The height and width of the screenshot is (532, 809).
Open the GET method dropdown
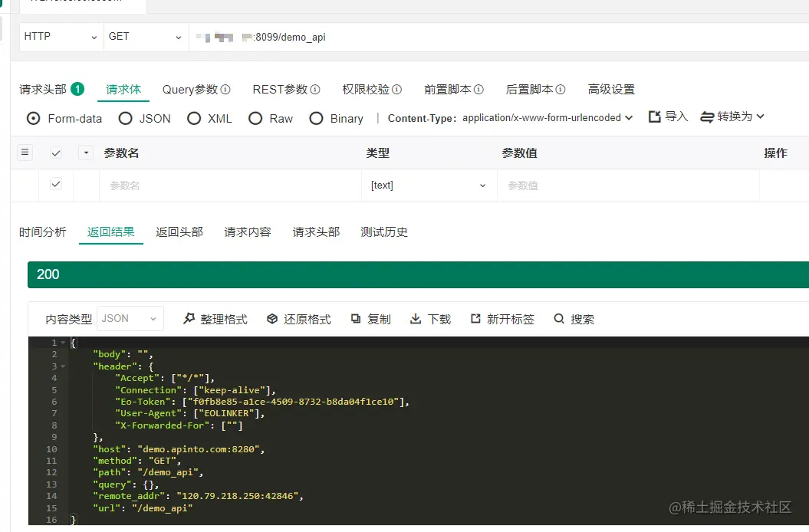click(146, 37)
